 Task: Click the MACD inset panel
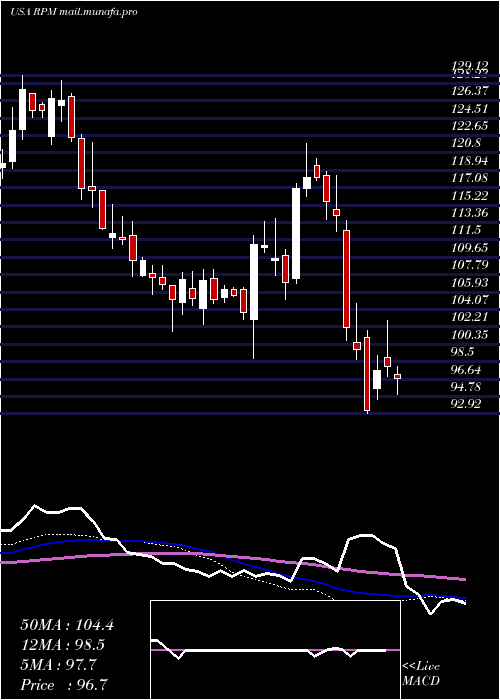point(275,650)
